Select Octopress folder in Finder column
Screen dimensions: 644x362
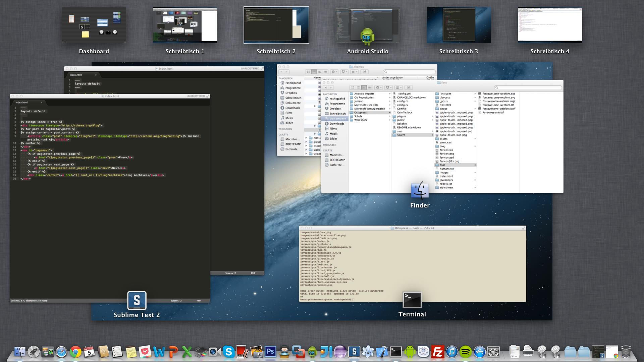[370, 113]
